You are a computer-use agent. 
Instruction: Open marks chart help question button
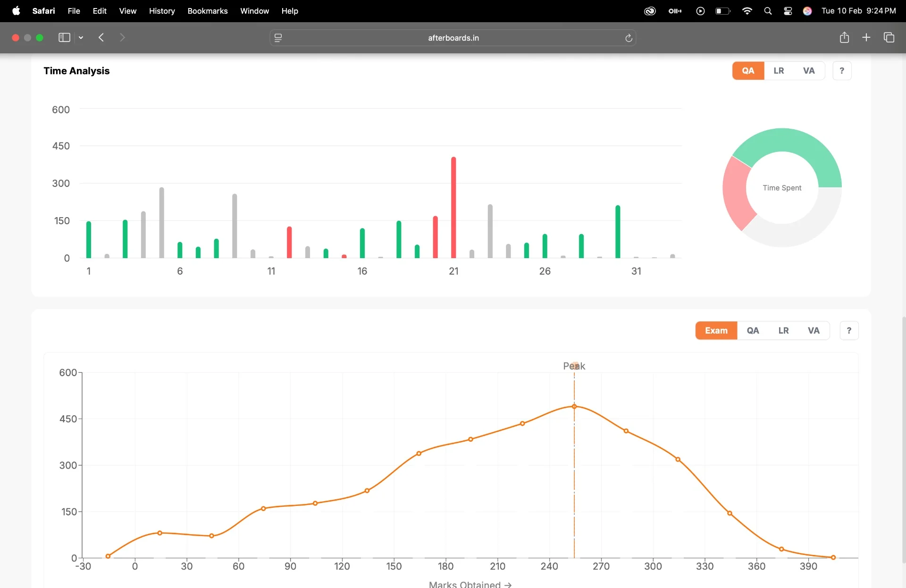coord(849,331)
